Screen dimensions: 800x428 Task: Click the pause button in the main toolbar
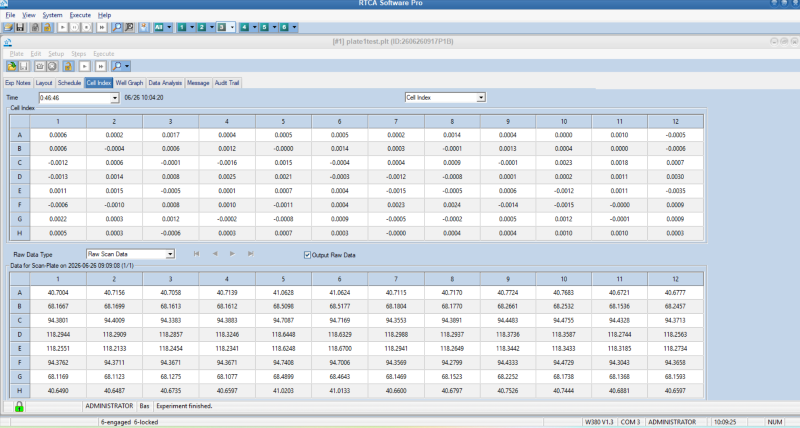point(75,28)
